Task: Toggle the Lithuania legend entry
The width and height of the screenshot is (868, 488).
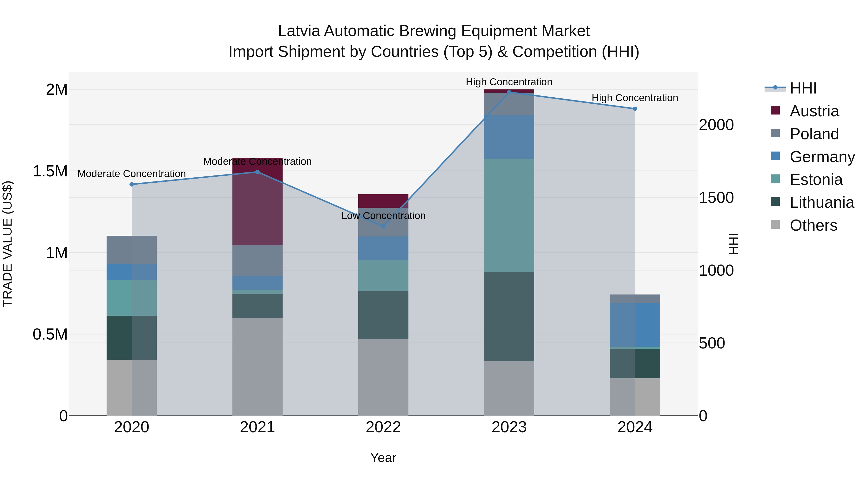Action: pos(812,202)
